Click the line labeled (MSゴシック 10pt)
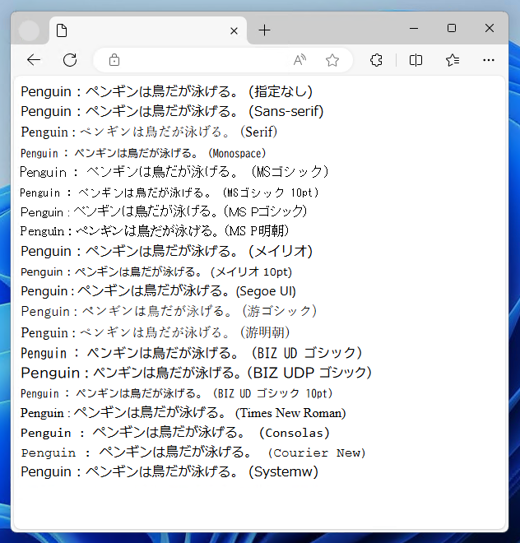The width and height of the screenshot is (520, 543). pyautogui.click(x=169, y=193)
